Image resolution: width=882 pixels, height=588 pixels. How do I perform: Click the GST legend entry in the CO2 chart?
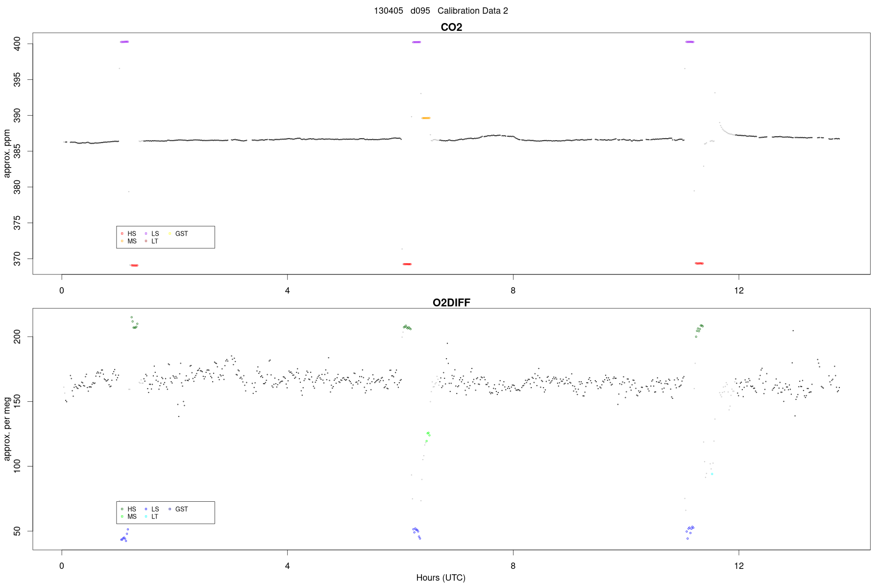178,234
